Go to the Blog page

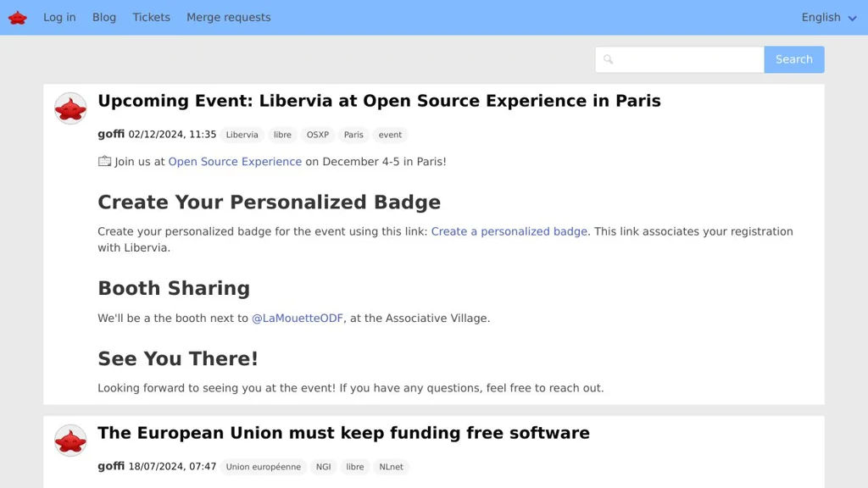tap(104, 18)
